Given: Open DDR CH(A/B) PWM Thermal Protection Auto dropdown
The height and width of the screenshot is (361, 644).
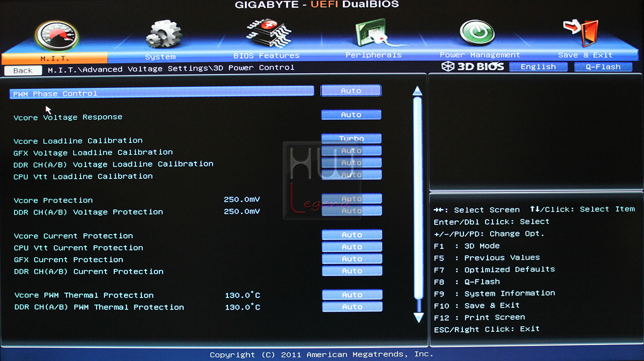Looking at the screenshot, I should coord(352,307).
